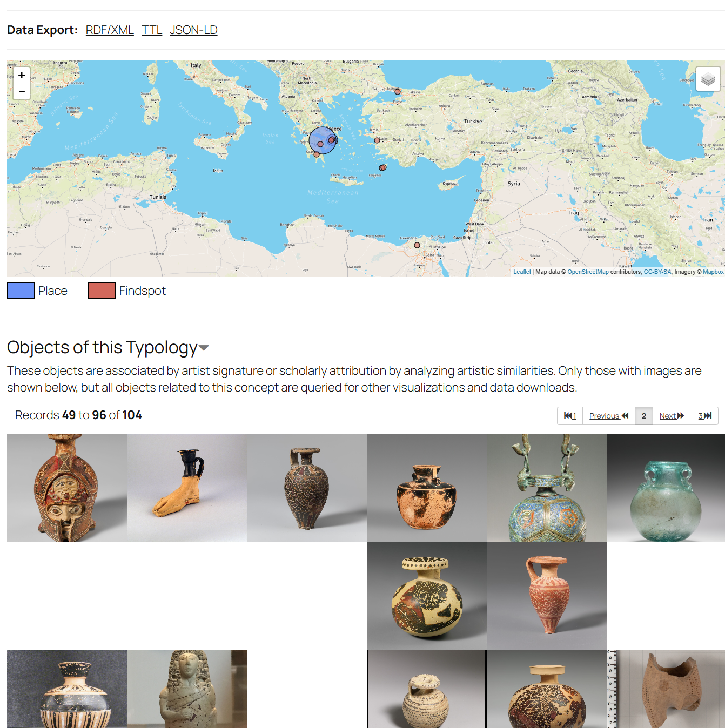Select current page 2 in pagination
Viewport: 725px width, 728px height.
[x=644, y=416]
